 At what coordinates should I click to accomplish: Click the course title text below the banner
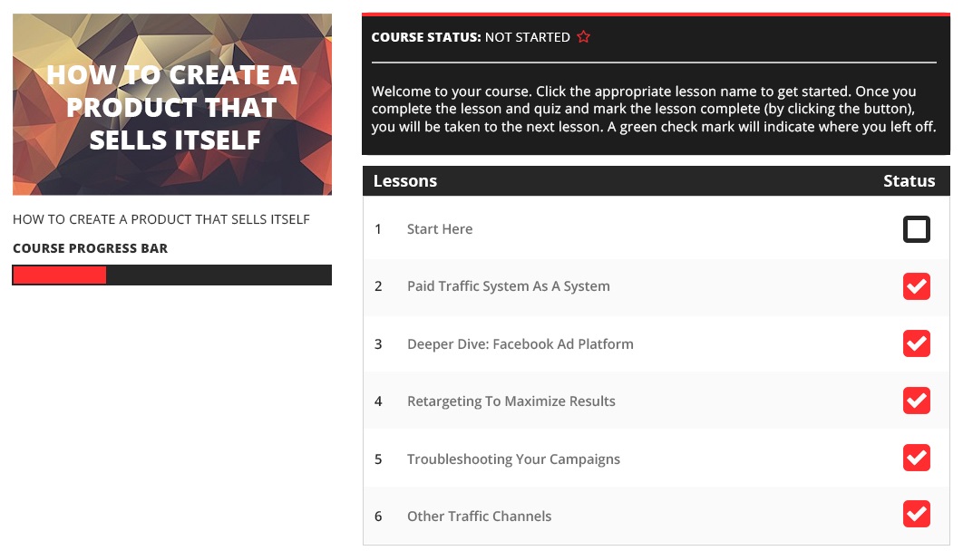161,219
